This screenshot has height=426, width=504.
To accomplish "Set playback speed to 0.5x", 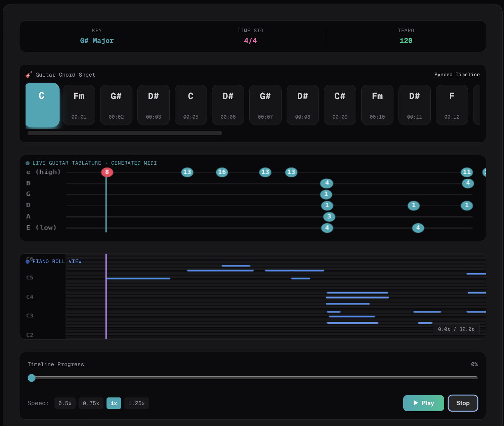I will 65,403.
